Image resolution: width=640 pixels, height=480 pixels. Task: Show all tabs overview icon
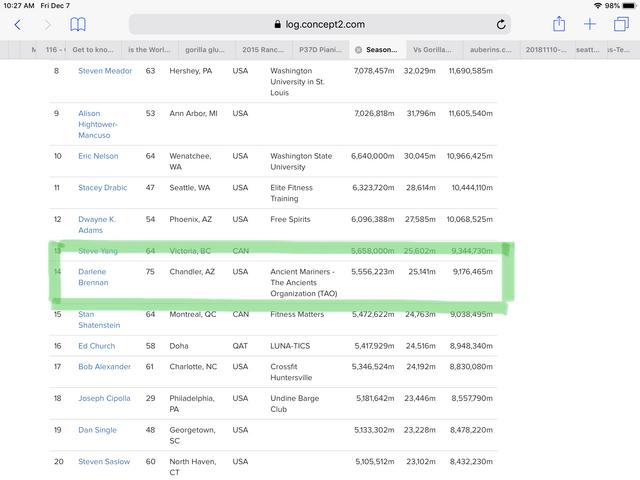[x=621, y=24]
